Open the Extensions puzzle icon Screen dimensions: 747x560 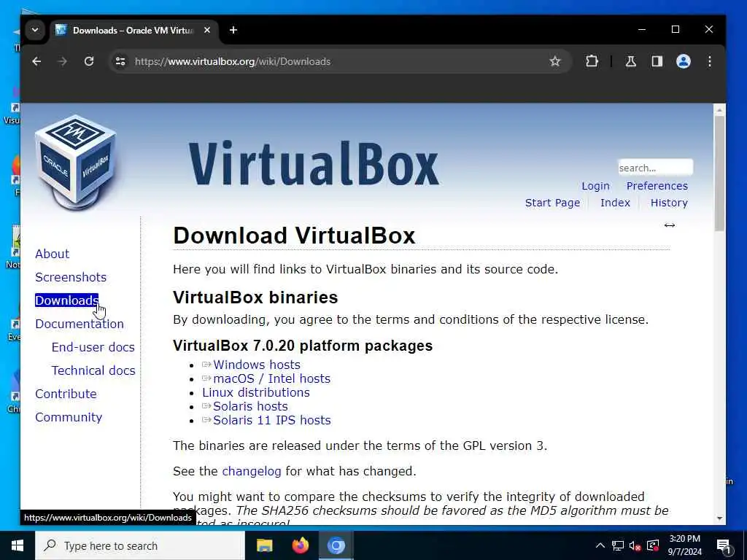point(592,61)
